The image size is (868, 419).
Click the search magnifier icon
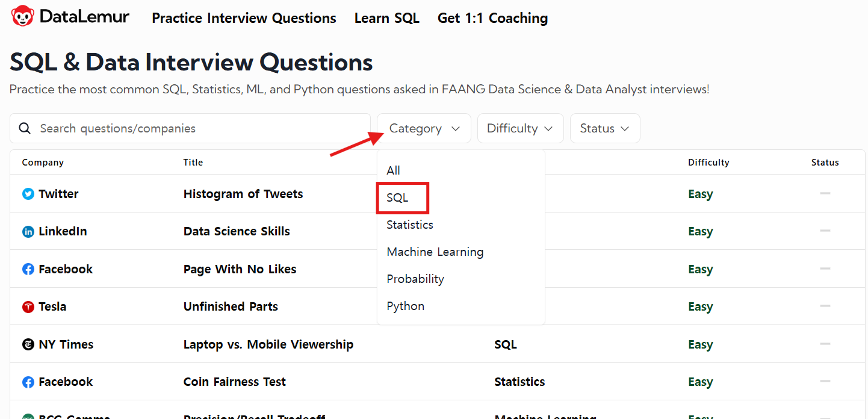[x=25, y=128]
